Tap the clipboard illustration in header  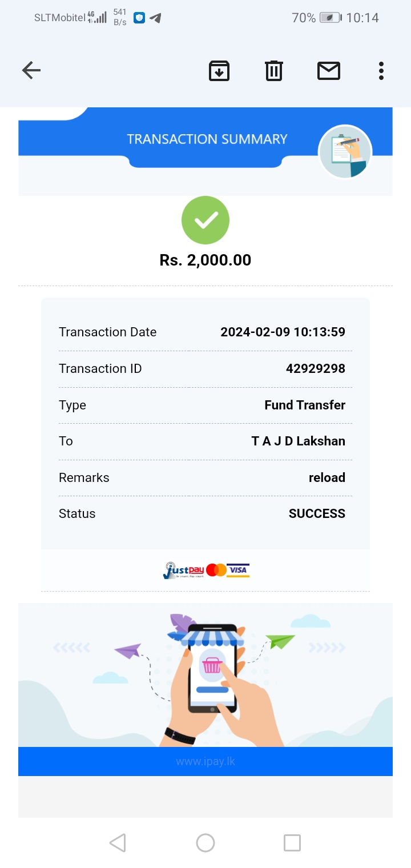[x=345, y=152]
